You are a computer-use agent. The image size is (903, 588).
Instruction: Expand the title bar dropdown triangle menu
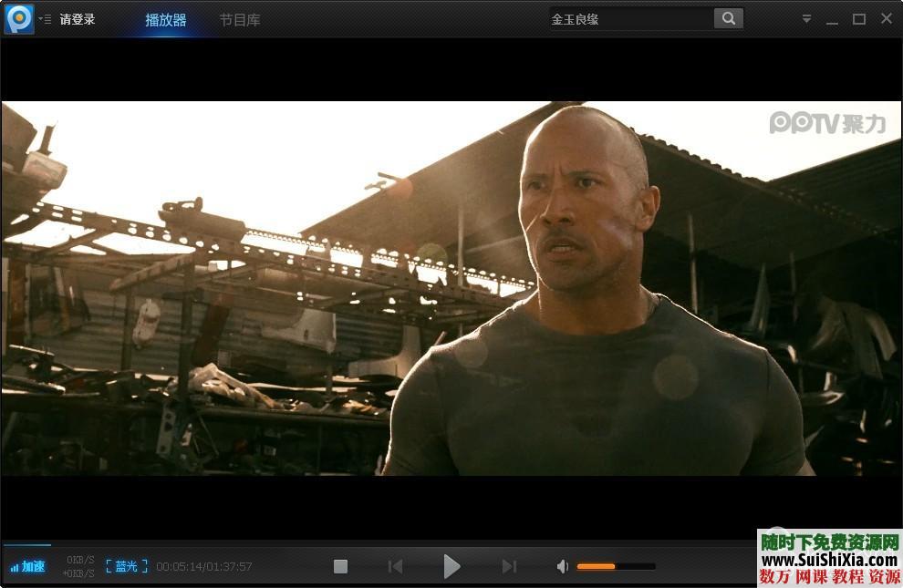click(x=806, y=19)
